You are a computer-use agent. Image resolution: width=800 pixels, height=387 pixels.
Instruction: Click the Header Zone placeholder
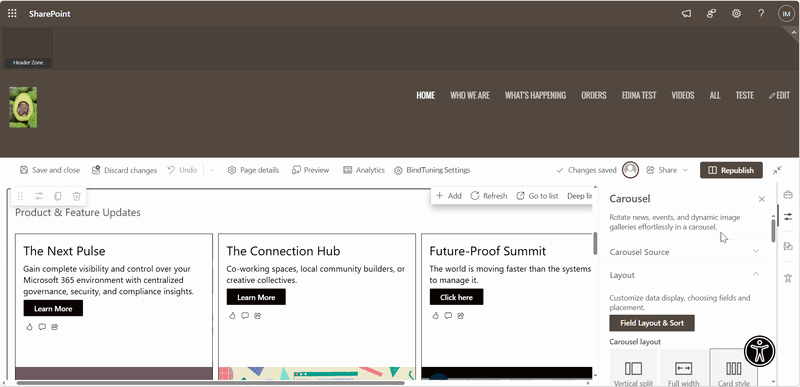click(x=28, y=48)
